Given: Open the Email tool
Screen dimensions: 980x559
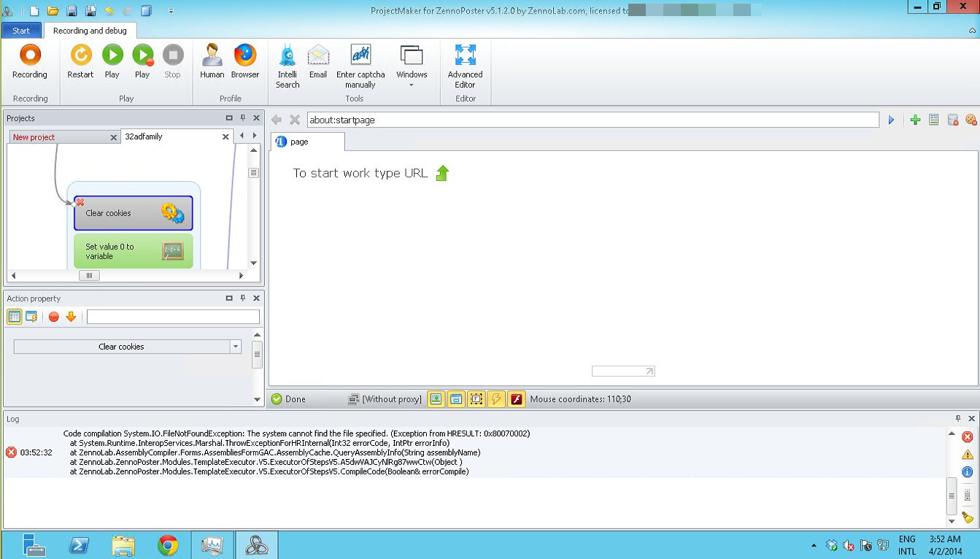Looking at the screenshot, I should coord(318,61).
